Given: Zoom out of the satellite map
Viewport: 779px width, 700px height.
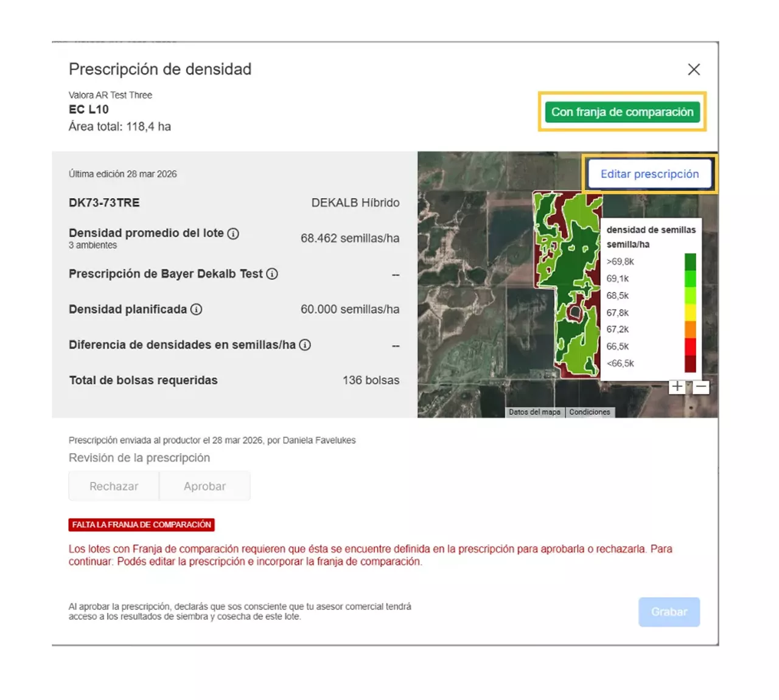Looking at the screenshot, I should pyautogui.click(x=701, y=386).
